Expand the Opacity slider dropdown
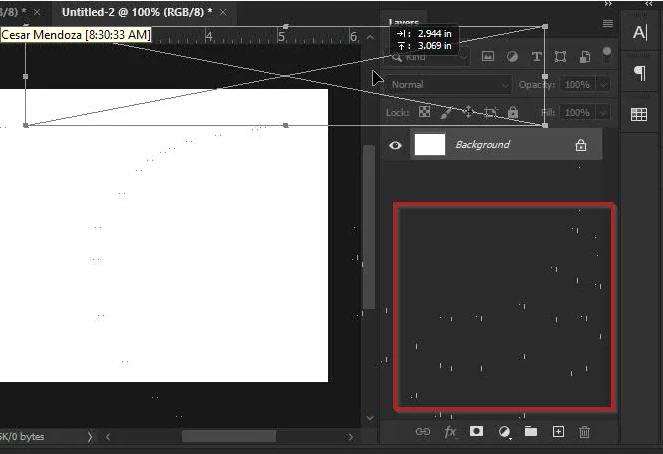This screenshot has height=454, width=663. click(603, 85)
